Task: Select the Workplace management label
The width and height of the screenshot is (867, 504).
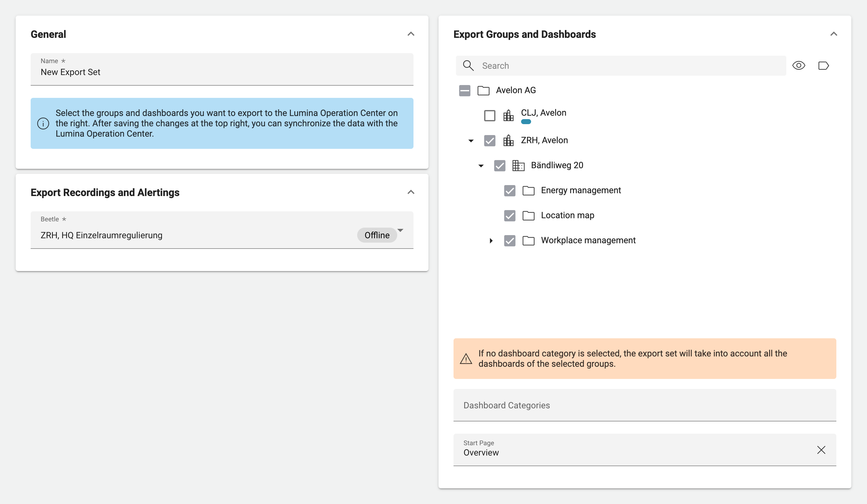Action: (x=588, y=240)
